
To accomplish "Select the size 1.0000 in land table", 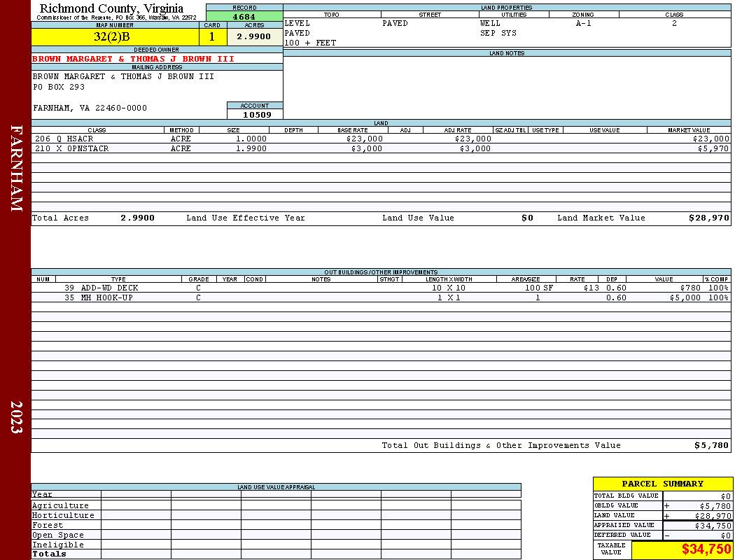I will (251, 139).
